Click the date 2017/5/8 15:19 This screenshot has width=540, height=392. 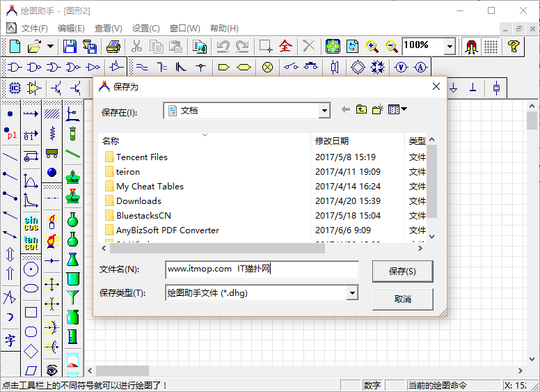[x=345, y=157]
